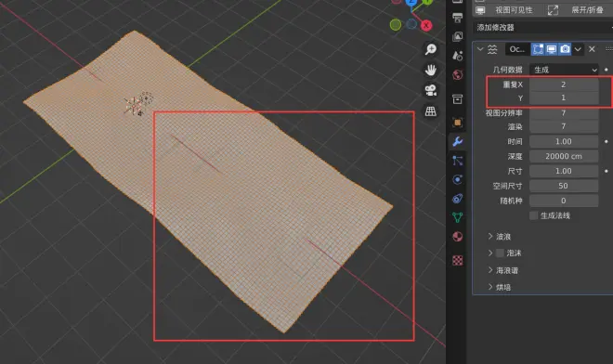Click the dark blue negative Z gizmo circle
Screen dimensions: 613x364
[411, 24]
